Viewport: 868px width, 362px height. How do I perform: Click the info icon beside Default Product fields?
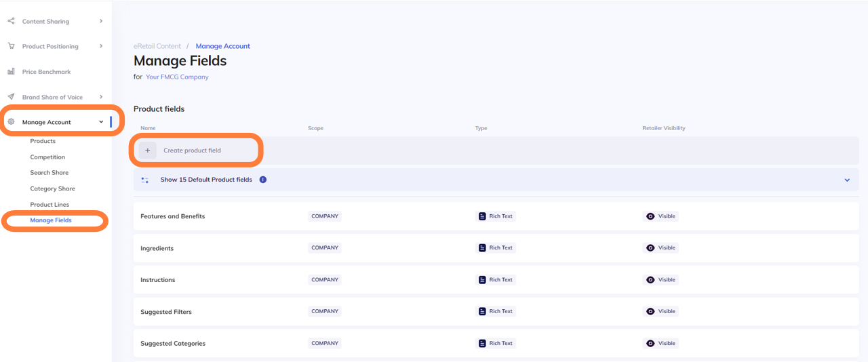pos(263,180)
